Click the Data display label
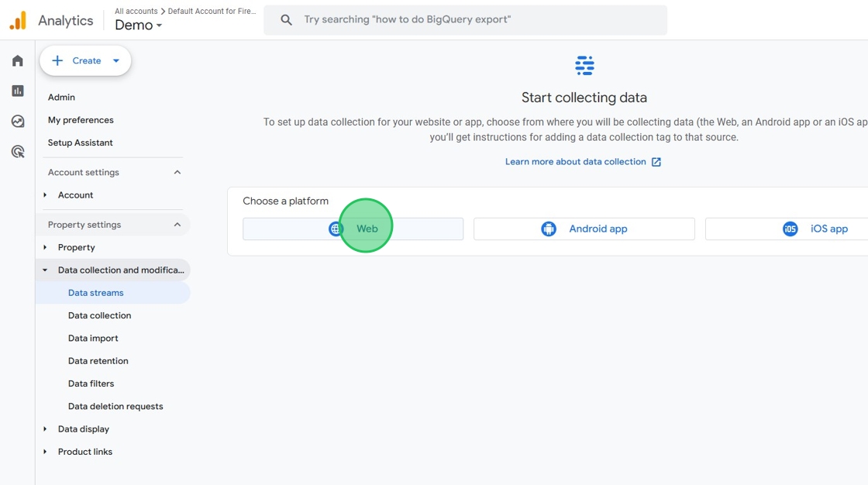Screen dimensions: 868x485 pos(84,429)
